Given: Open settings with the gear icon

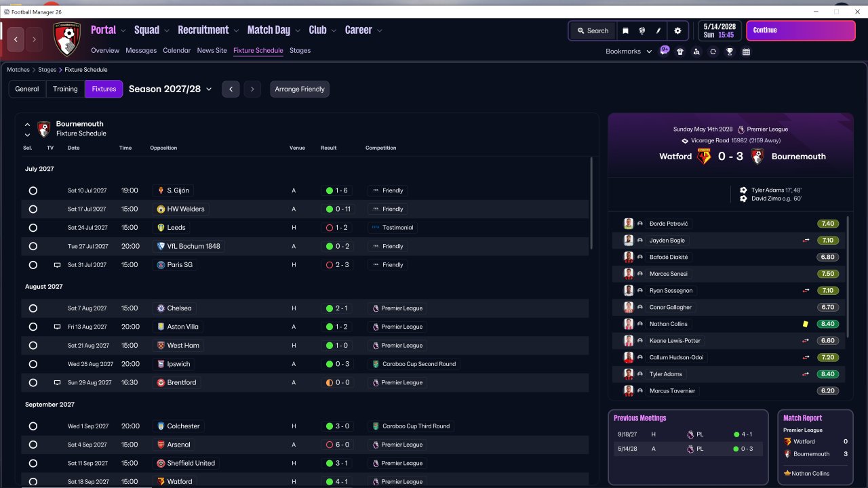Looking at the screenshot, I should [677, 30].
